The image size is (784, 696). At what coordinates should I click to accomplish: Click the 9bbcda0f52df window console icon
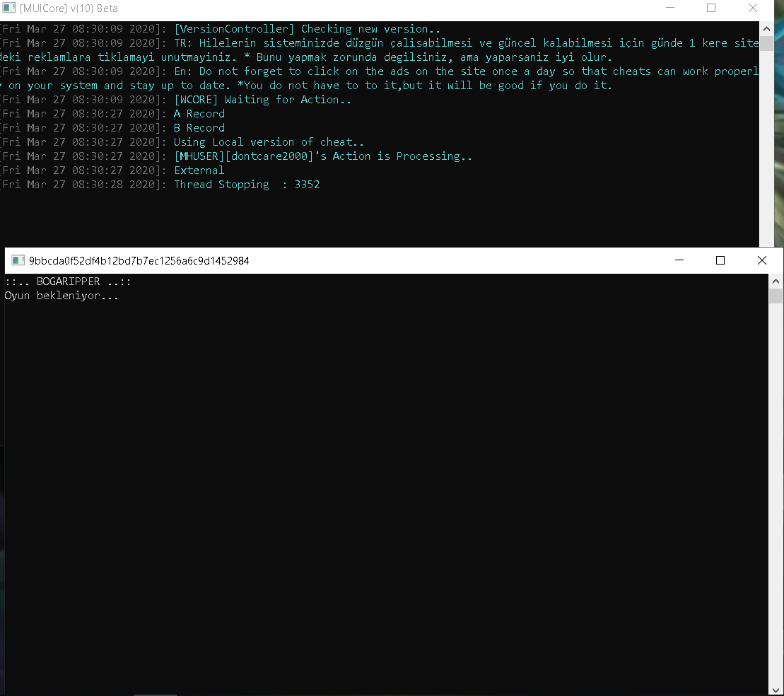[x=18, y=260]
